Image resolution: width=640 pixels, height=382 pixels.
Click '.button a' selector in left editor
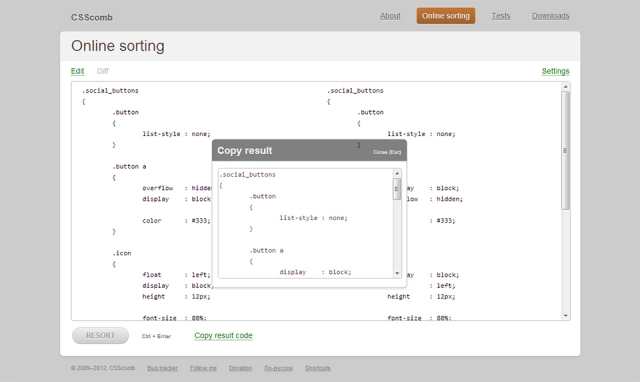[x=129, y=167]
